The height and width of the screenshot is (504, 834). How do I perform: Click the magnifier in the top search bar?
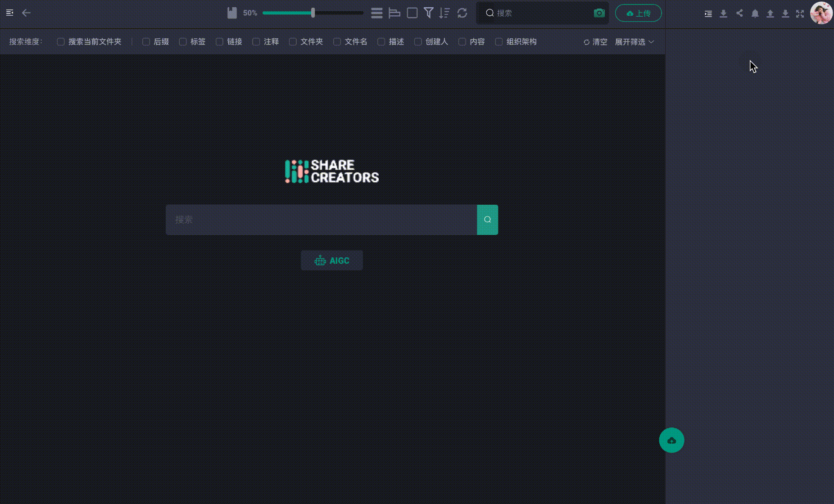click(490, 13)
